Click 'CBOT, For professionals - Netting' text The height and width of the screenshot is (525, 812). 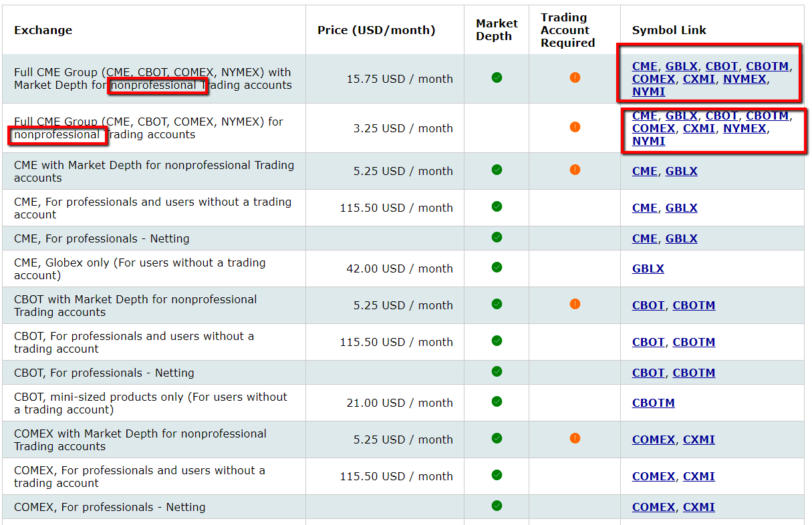(104, 373)
